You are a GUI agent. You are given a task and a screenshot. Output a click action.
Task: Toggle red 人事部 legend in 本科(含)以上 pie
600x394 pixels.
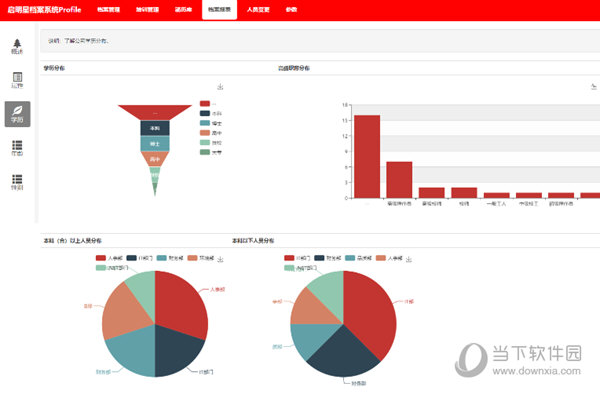click(x=109, y=258)
